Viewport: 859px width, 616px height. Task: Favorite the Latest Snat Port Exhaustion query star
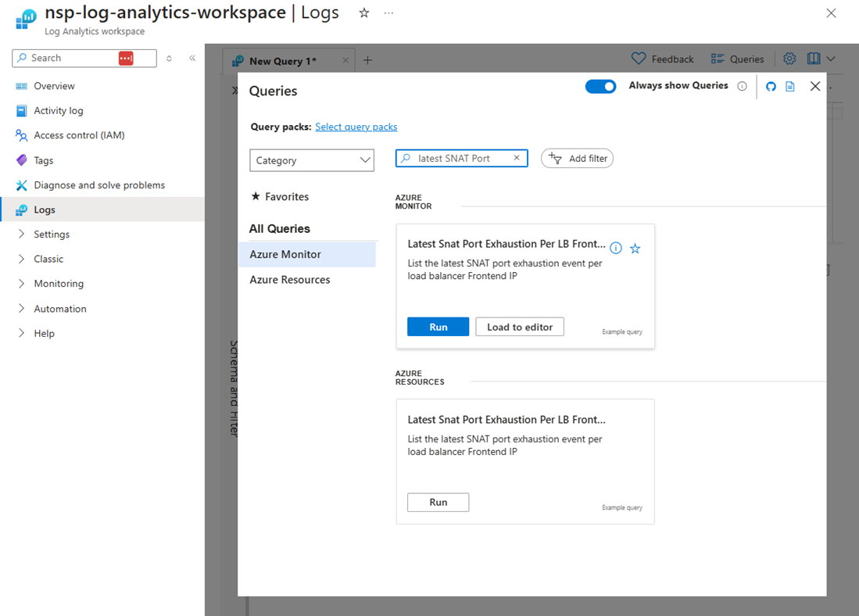(635, 249)
